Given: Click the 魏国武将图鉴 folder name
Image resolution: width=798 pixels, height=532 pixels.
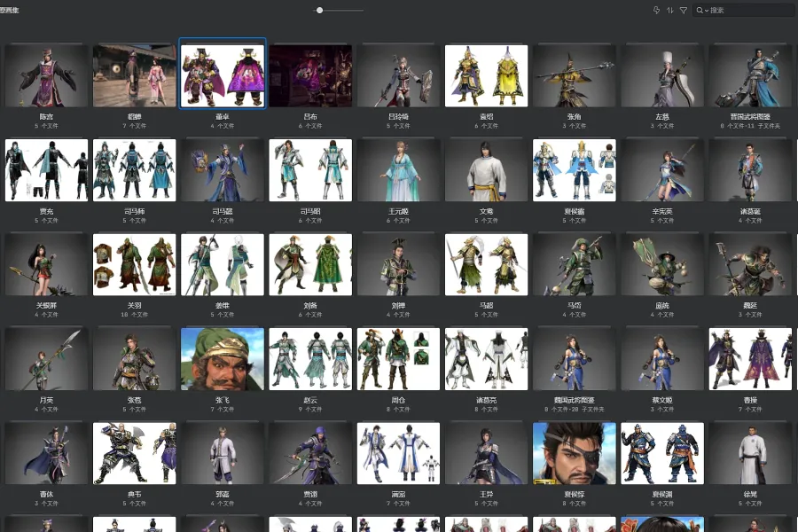Looking at the screenshot, I should (575, 400).
